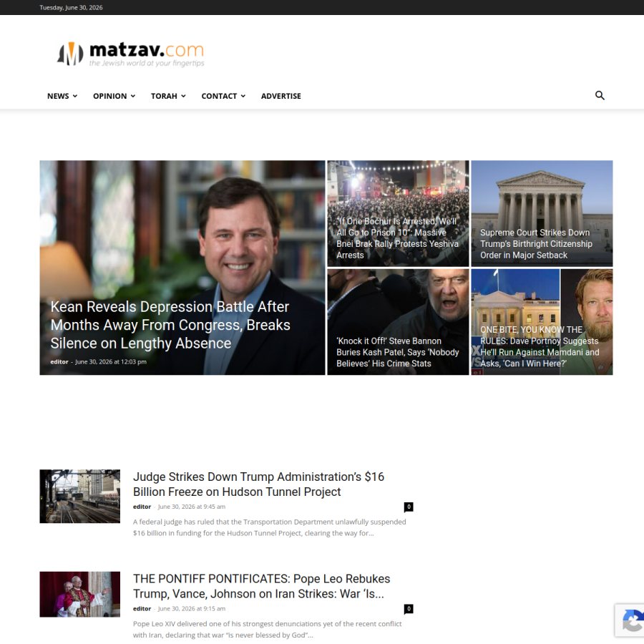Click 'June 30, 2026 at 12:03 pm' timestamp
Screen dimensions: 644x644
(x=110, y=362)
